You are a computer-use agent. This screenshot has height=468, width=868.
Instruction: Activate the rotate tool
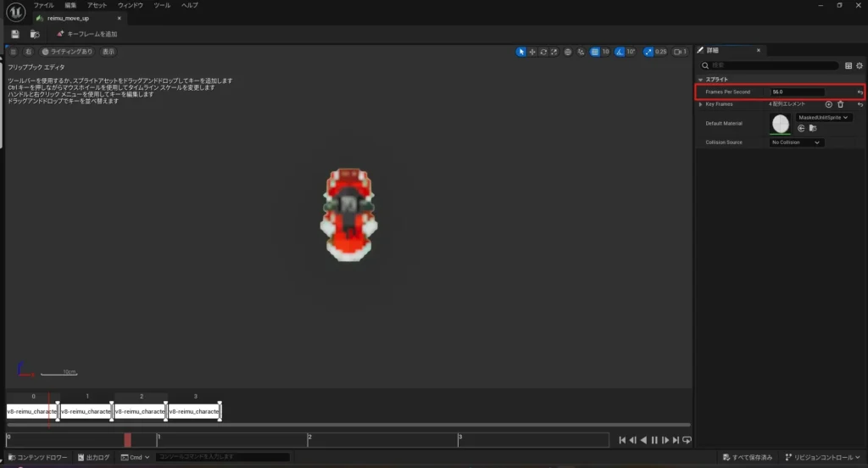543,52
